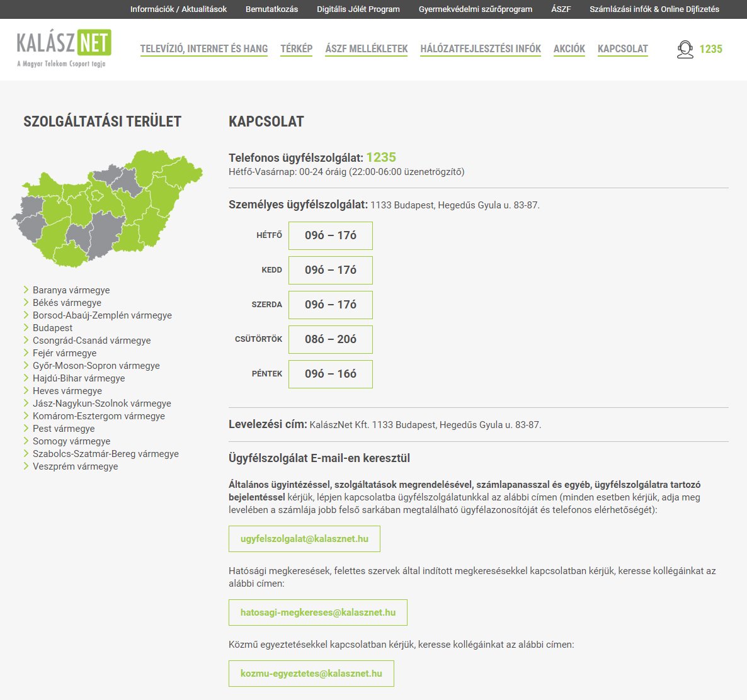Select Csongrád-Csanád vármegye
747x700 pixels.
[91, 341]
